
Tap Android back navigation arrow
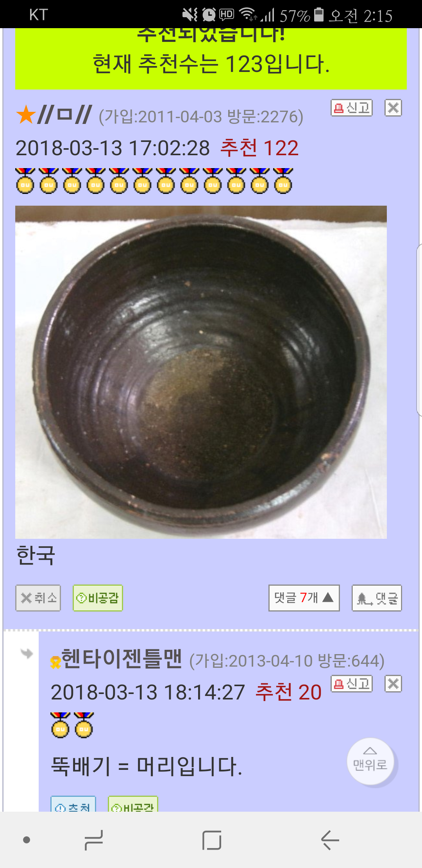[330, 840]
